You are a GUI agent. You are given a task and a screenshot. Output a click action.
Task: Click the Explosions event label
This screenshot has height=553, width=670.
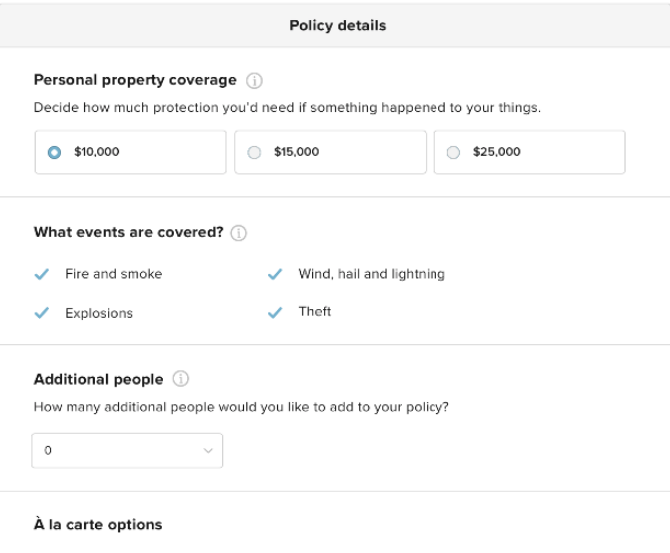pos(99,313)
